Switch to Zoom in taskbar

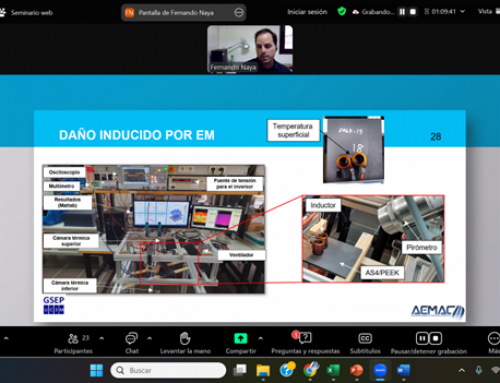[380, 370]
